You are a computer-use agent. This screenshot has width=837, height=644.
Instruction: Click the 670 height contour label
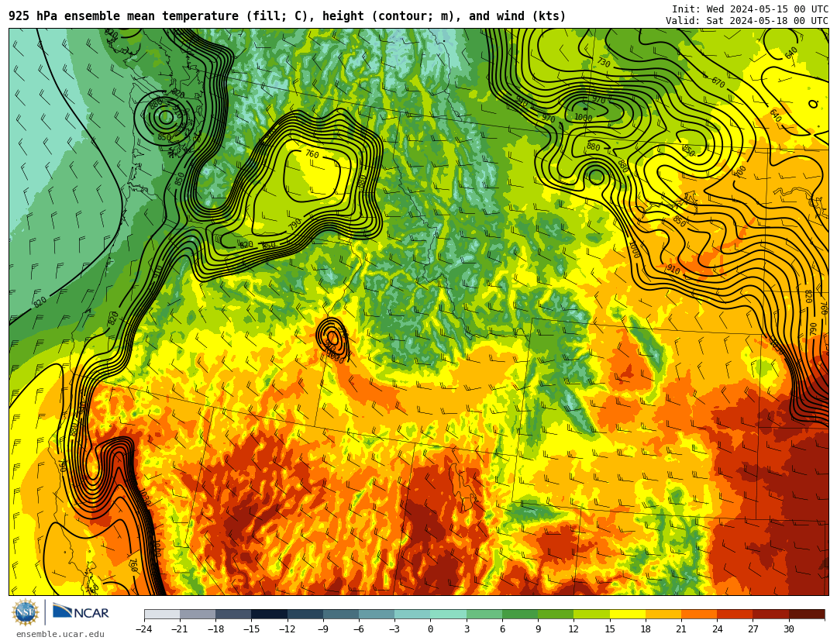point(718,83)
